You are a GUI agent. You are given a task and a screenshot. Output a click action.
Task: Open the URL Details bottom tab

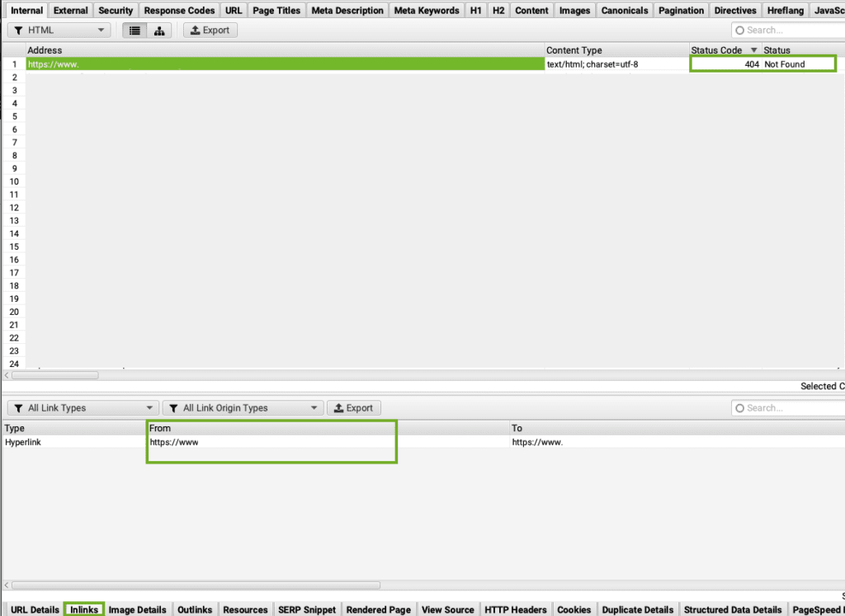point(35,609)
